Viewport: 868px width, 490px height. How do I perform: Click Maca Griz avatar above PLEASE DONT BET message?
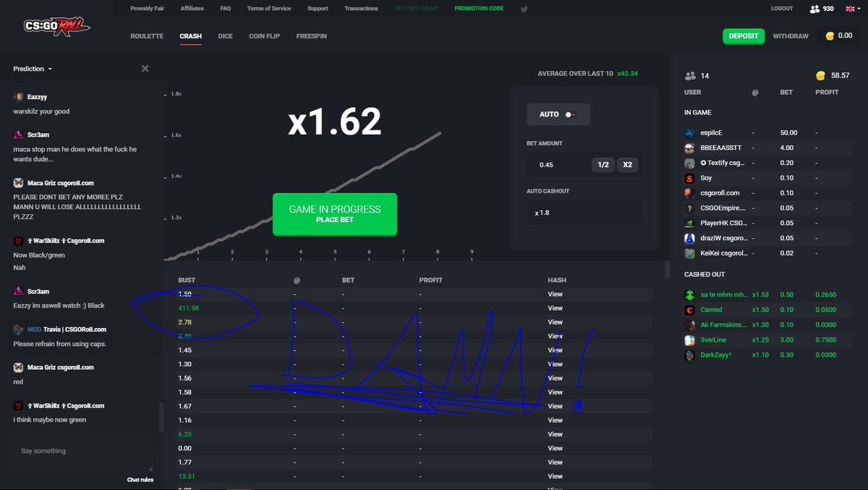click(18, 183)
